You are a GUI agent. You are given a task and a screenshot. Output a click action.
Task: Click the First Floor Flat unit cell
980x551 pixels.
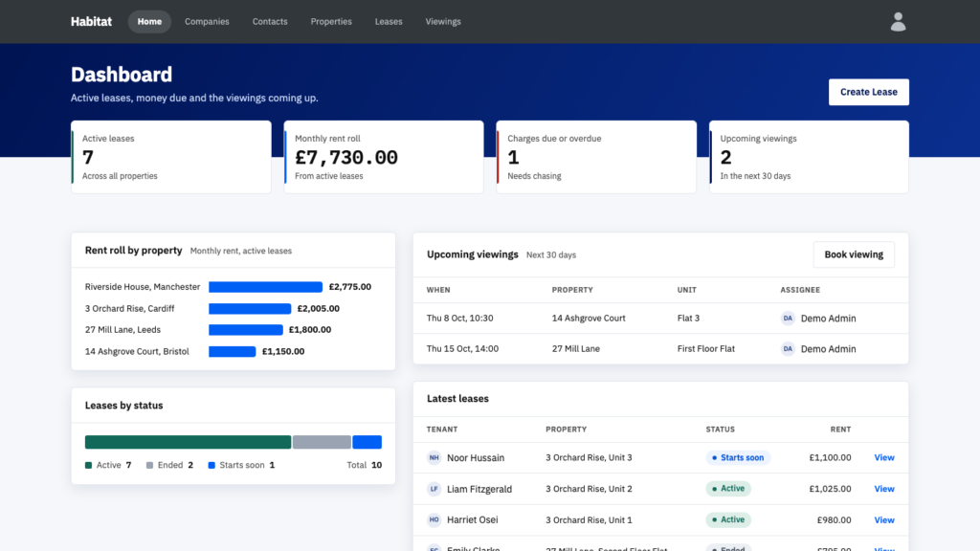point(706,348)
